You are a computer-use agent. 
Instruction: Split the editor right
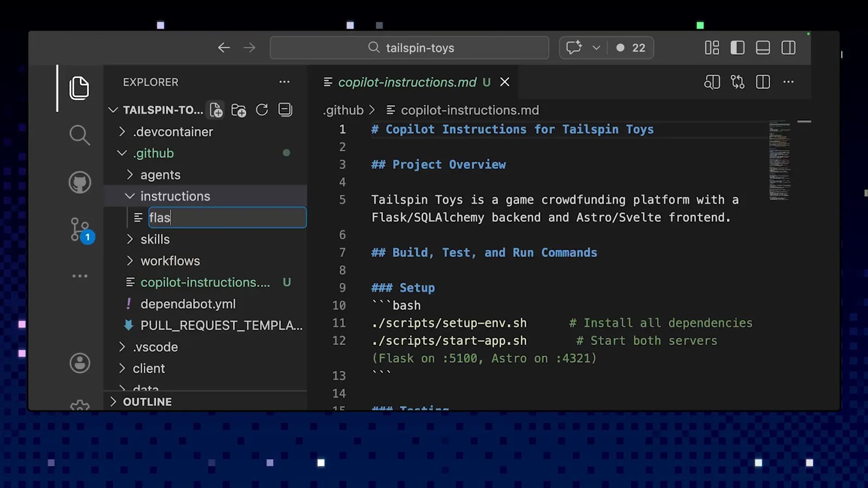pos(763,82)
